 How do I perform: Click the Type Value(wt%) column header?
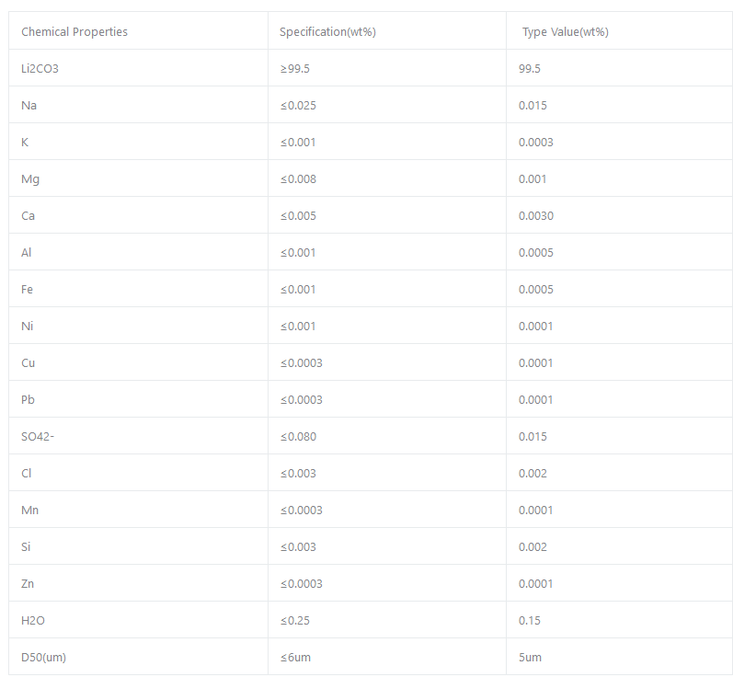(565, 32)
